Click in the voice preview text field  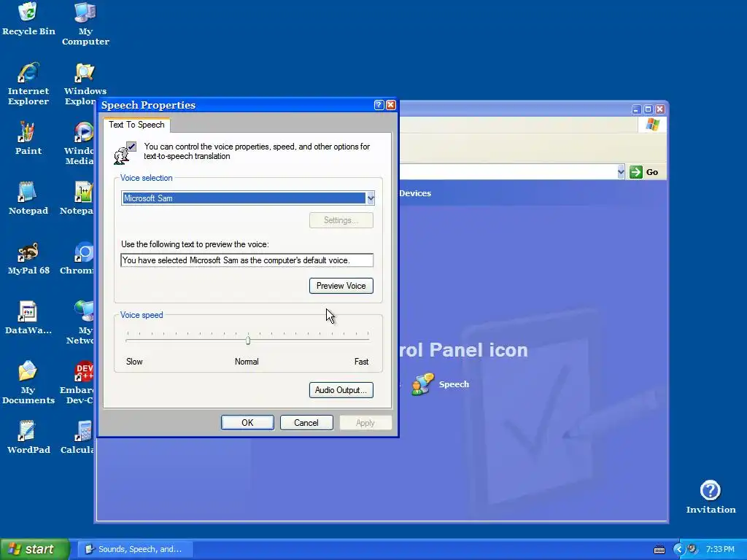pyautogui.click(x=247, y=260)
